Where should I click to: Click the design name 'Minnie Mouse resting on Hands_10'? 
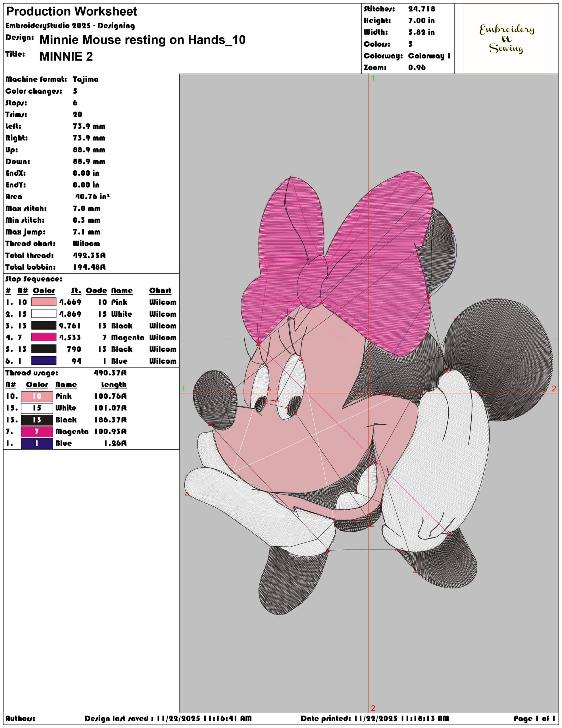(142, 40)
